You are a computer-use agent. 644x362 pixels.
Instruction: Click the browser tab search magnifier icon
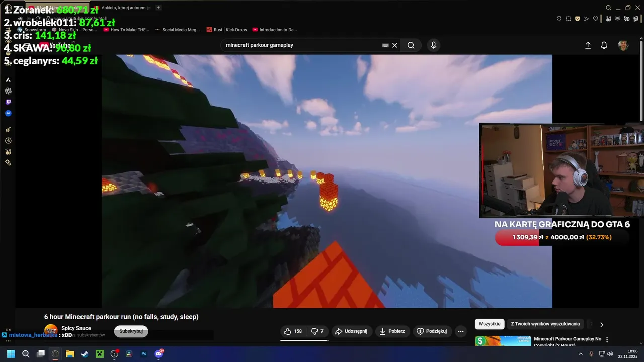click(x=608, y=8)
